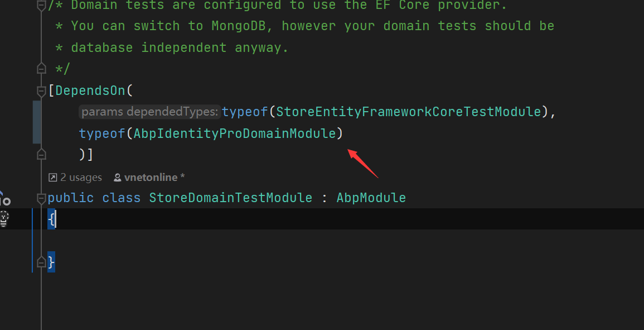Click the AbpIdentityProDomainModule type name

coord(235,133)
